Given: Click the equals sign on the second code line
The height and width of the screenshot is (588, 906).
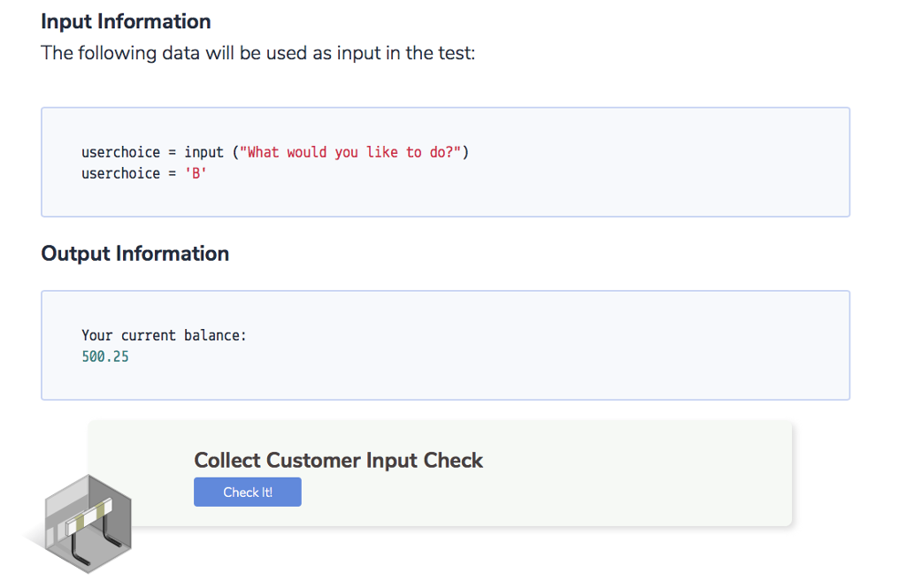Looking at the screenshot, I should (173, 172).
